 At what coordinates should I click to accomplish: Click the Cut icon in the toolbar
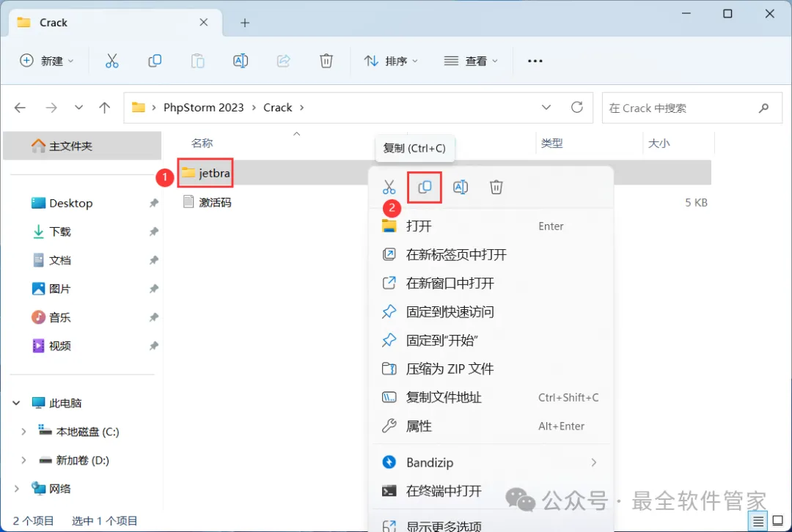(x=111, y=61)
